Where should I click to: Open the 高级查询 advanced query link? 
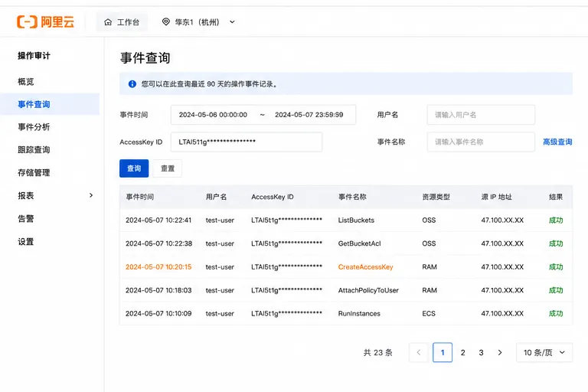[557, 142]
